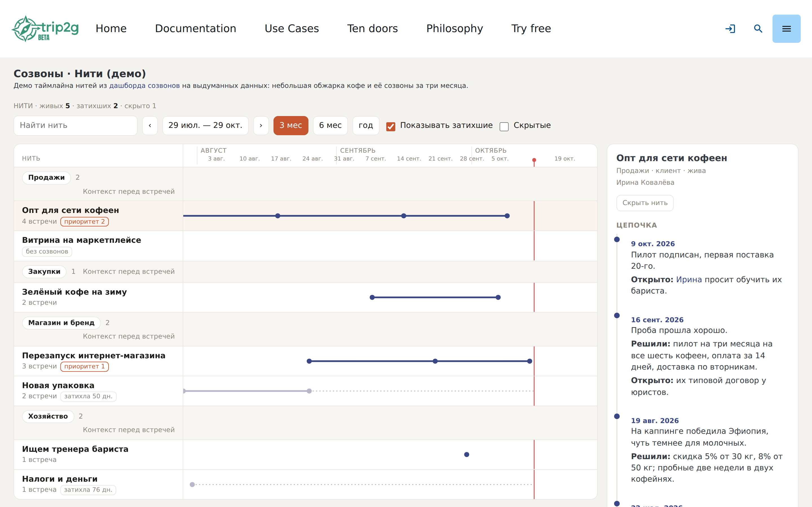Open search with the magnifier icon
Viewport: 812px width, 507px height.
[758, 29]
